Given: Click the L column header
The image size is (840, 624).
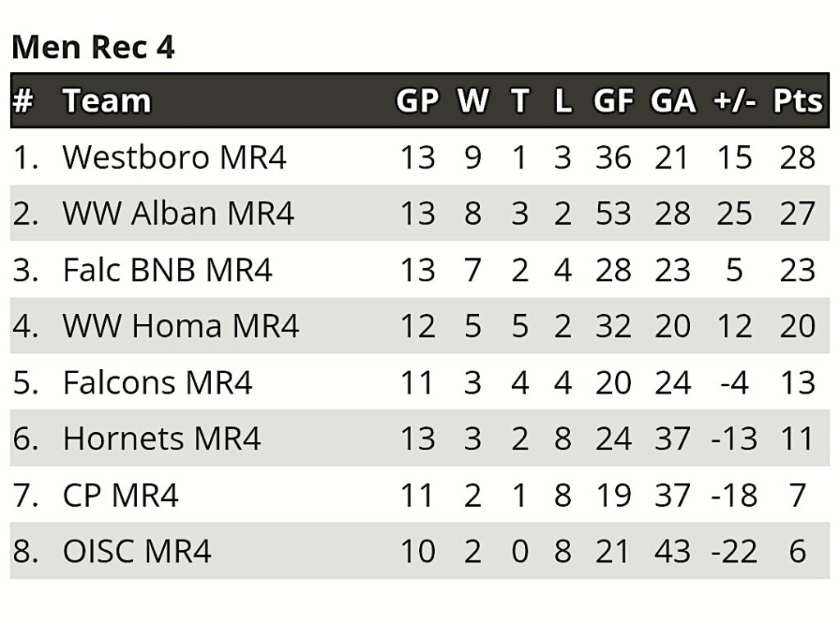Looking at the screenshot, I should point(563,101).
